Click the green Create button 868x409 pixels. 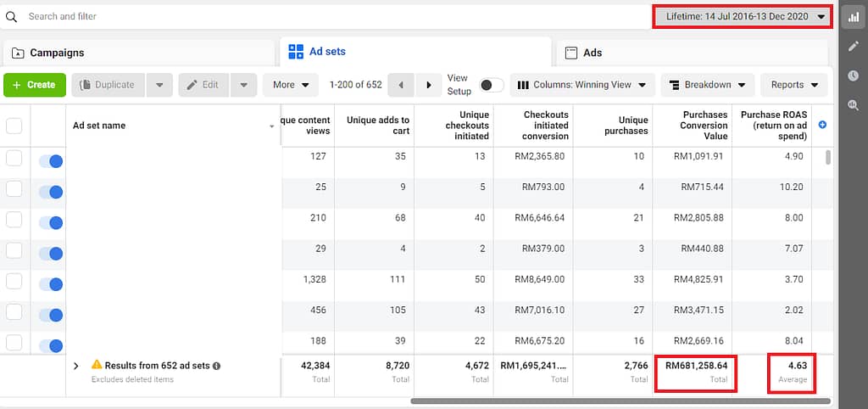pos(35,85)
